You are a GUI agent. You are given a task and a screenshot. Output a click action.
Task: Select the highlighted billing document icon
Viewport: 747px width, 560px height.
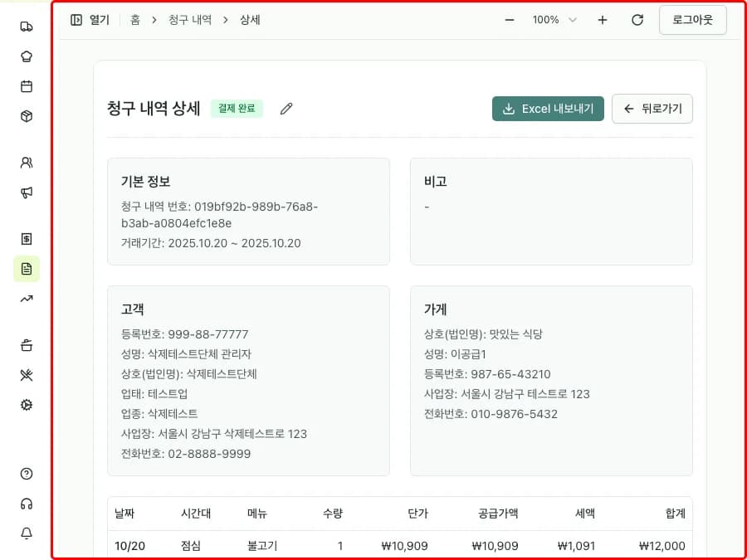pos(26,267)
